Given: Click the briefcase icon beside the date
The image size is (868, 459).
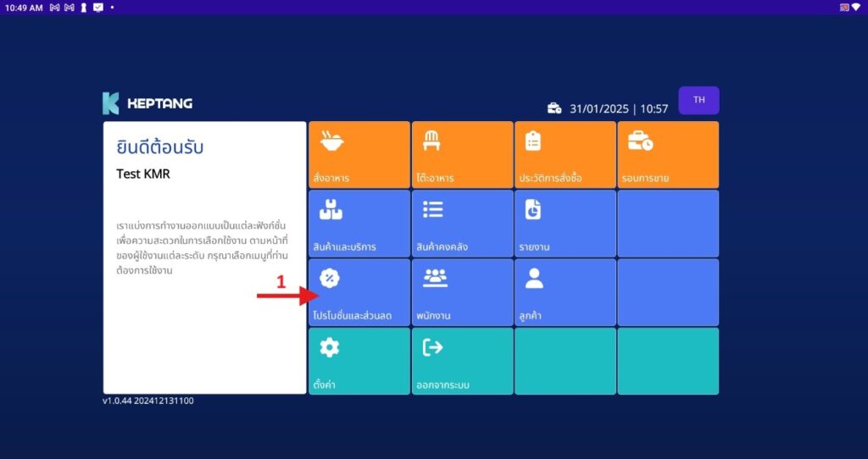Looking at the screenshot, I should tap(554, 108).
